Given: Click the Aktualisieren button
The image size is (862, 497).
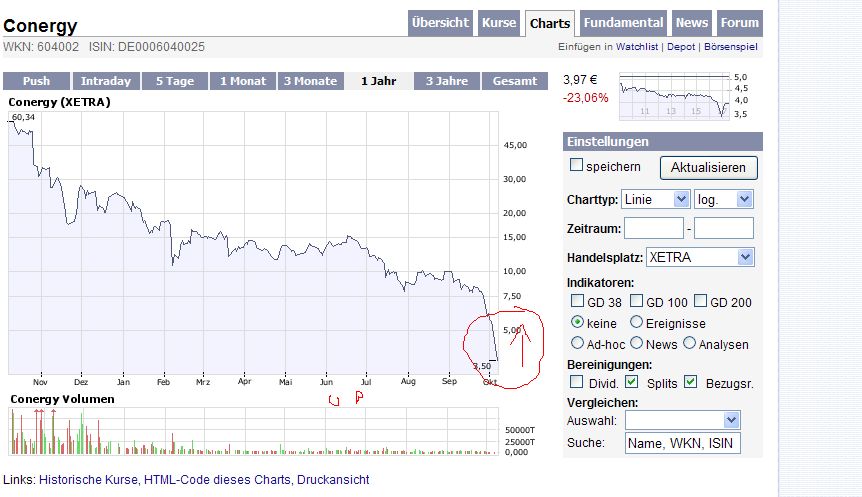Looking at the screenshot, I should tap(709, 168).
